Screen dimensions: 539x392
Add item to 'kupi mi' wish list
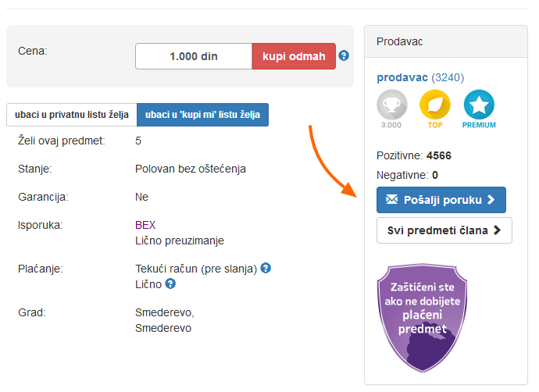click(203, 115)
